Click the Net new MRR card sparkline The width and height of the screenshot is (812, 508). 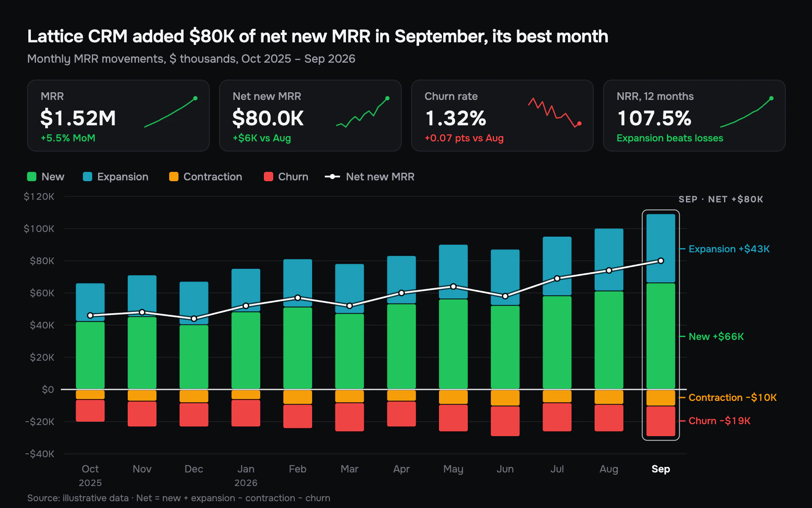pyautogui.click(x=362, y=112)
